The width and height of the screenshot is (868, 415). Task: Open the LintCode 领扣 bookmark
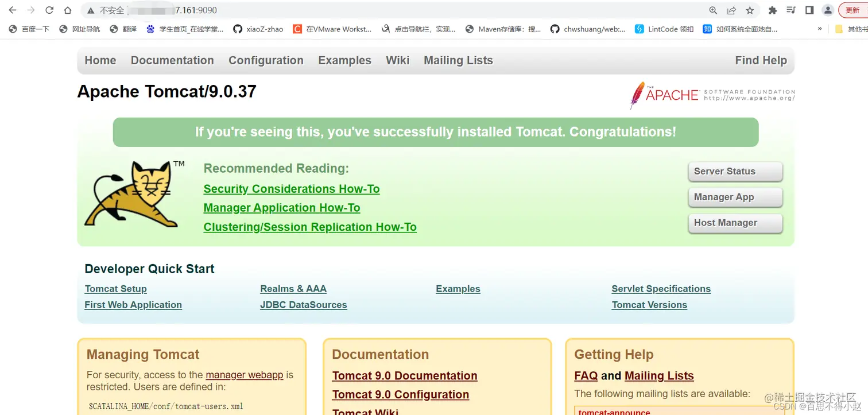click(664, 29)
